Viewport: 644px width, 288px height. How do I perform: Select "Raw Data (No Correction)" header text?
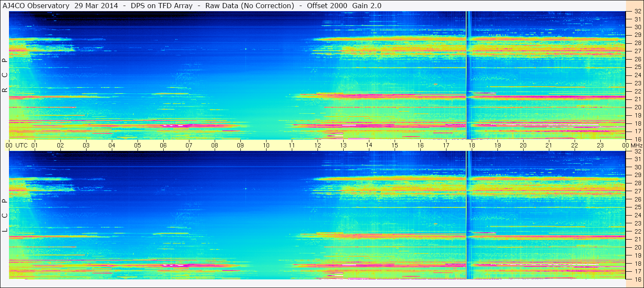pos(250,6)
